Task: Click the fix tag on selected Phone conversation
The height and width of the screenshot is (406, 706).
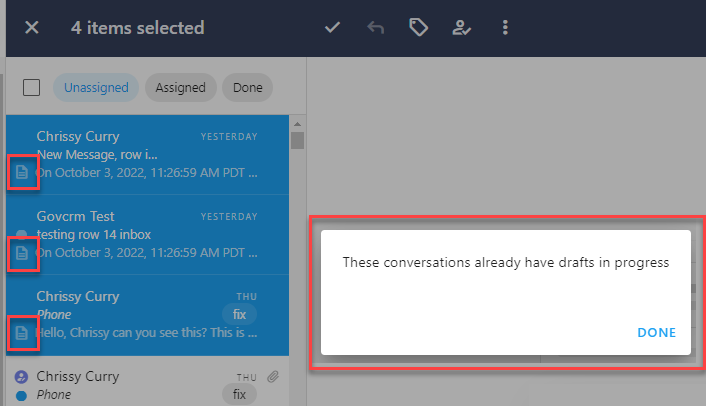Action: [239, 314]
